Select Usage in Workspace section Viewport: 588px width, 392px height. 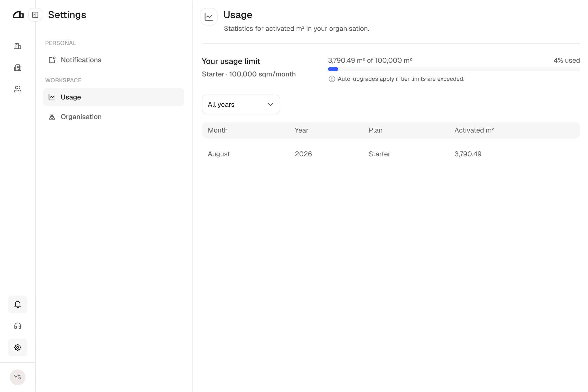pos(113,97)
